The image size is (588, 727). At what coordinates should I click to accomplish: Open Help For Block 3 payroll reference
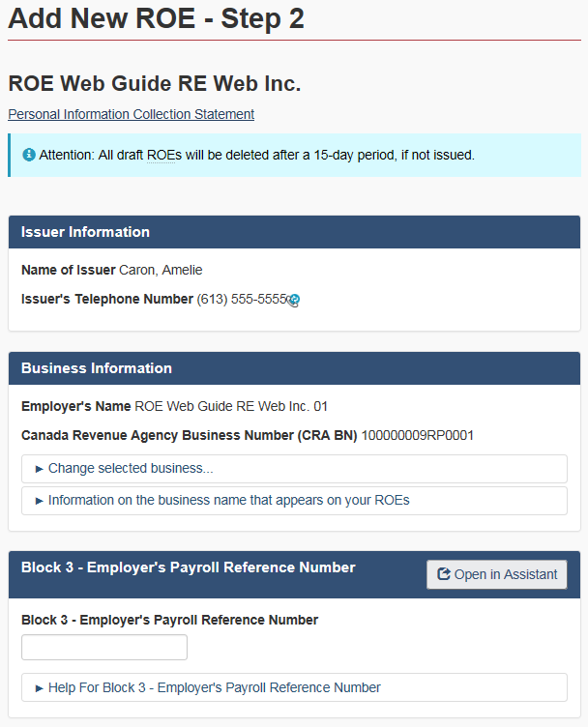coord(214,687)
